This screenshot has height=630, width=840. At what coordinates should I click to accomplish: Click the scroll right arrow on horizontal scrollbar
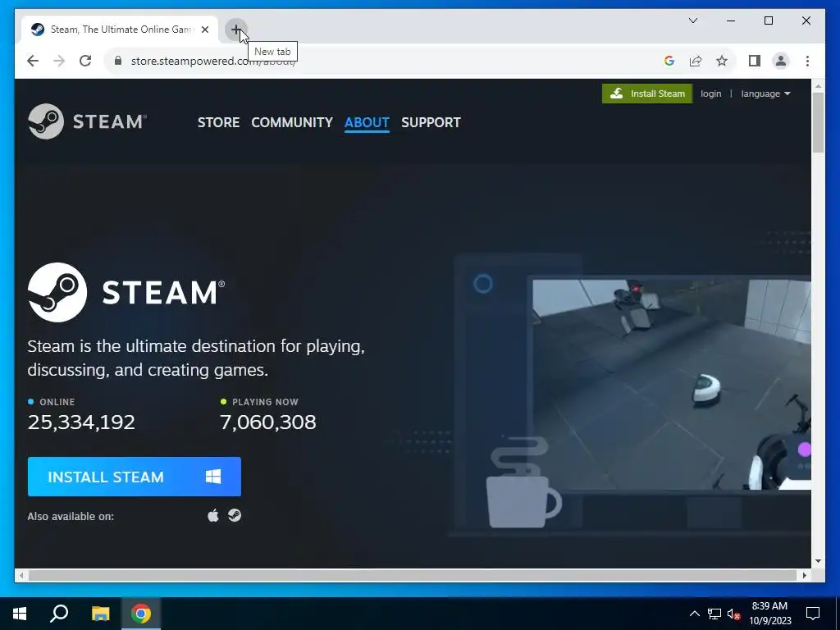pos(804,575)
